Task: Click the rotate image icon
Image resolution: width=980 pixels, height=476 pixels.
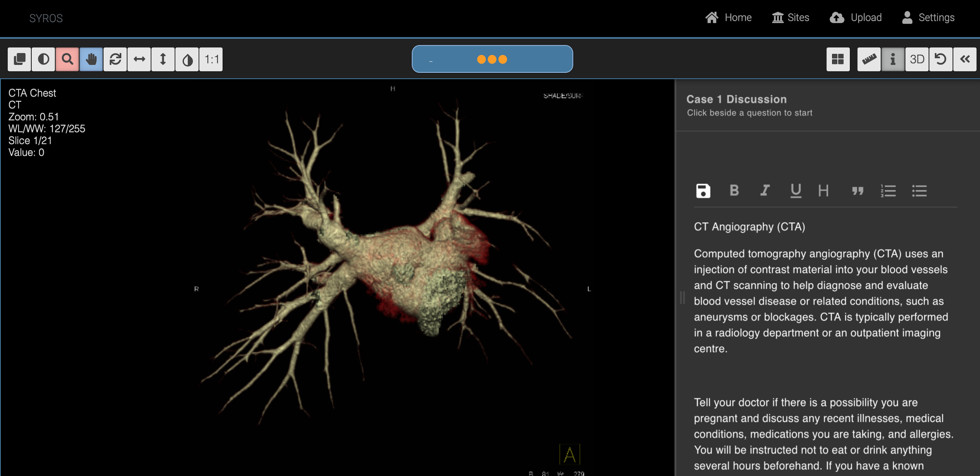Action: (x=115, y=59)
